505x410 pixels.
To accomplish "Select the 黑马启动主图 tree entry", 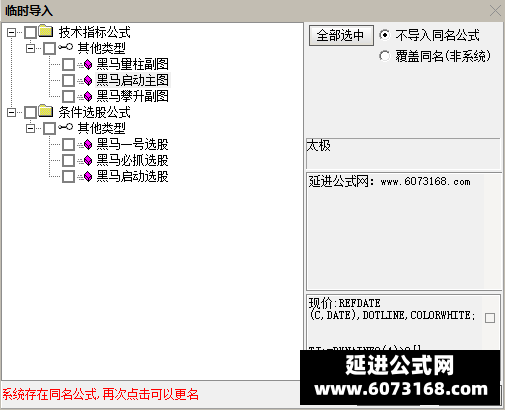I will click(133, 80).
